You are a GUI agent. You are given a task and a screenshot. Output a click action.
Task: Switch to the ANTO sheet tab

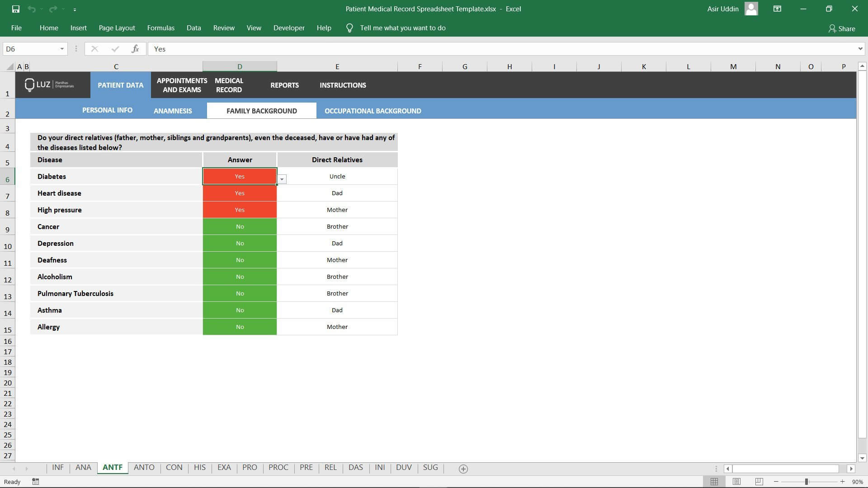[144, 468]
